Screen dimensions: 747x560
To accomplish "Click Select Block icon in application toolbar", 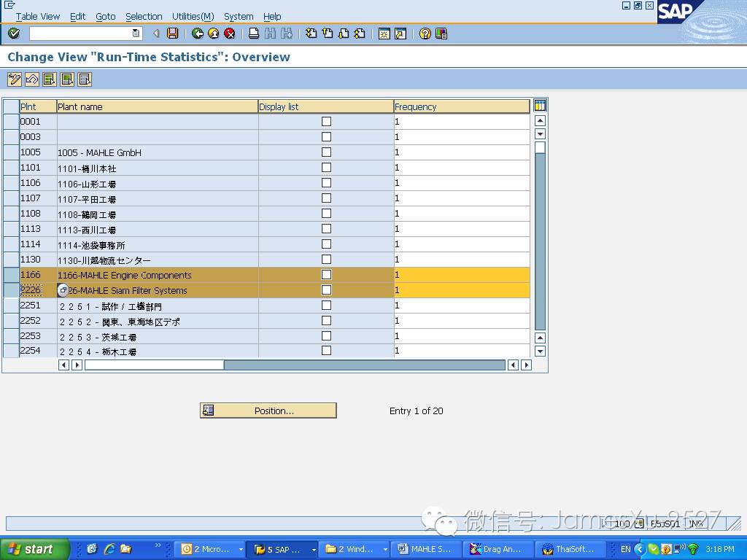I will pos(67,79).
